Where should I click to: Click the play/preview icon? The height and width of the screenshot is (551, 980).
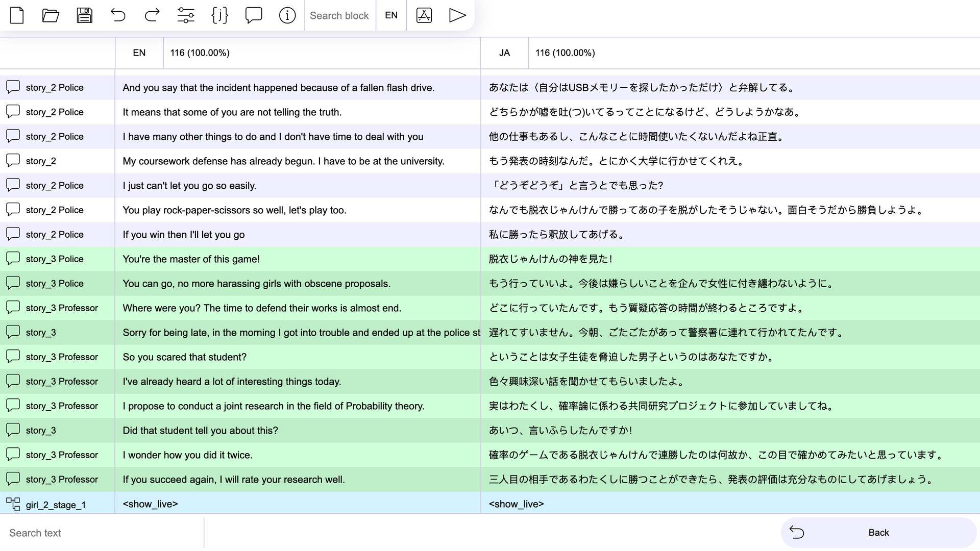coord(457,15)
